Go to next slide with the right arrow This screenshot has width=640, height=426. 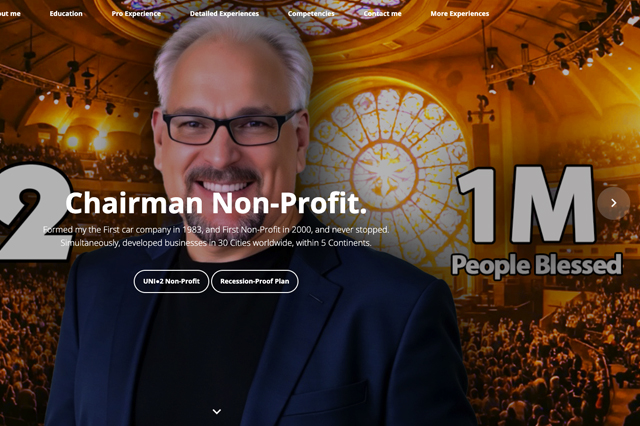point(613,203)
